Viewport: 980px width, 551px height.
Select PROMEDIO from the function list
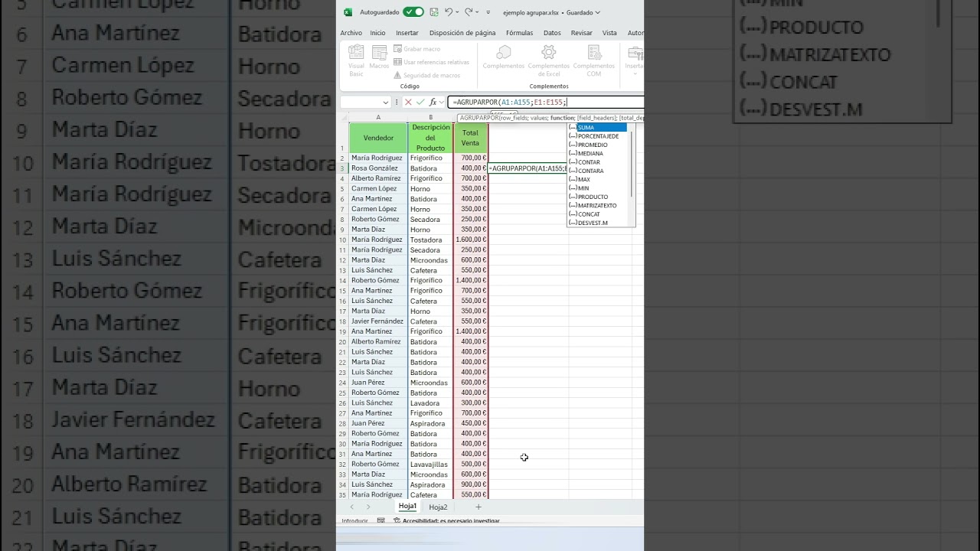click(597, 145)
